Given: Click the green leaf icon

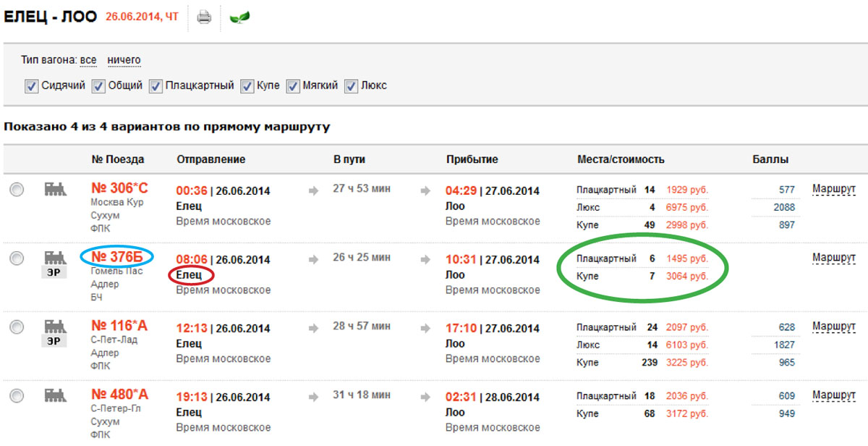Looking at the screenshot, I should 239,17.
